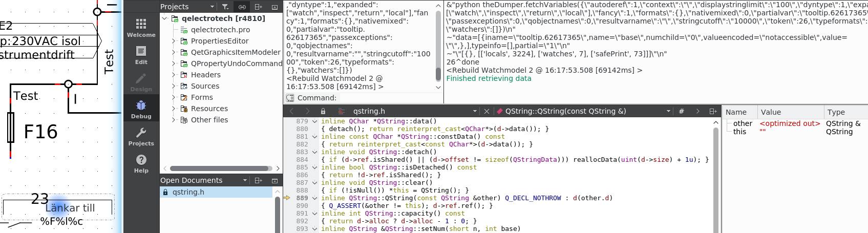Close the qstring.h document with X
Viewport: 868px width, 233px height.
pyautogui.click(x=486, y=111)
